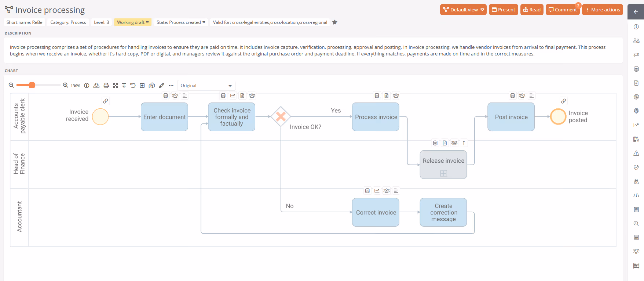Click database icon above Enter document
The height and width of the screenshot is (281, 644).
coord(166,96)
